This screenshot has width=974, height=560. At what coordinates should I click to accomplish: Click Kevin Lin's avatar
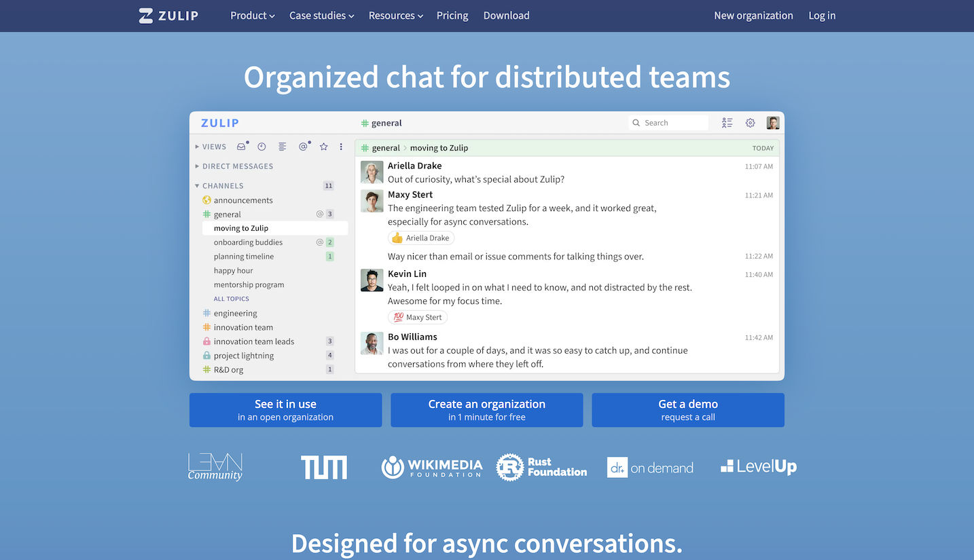coord(372,280)
